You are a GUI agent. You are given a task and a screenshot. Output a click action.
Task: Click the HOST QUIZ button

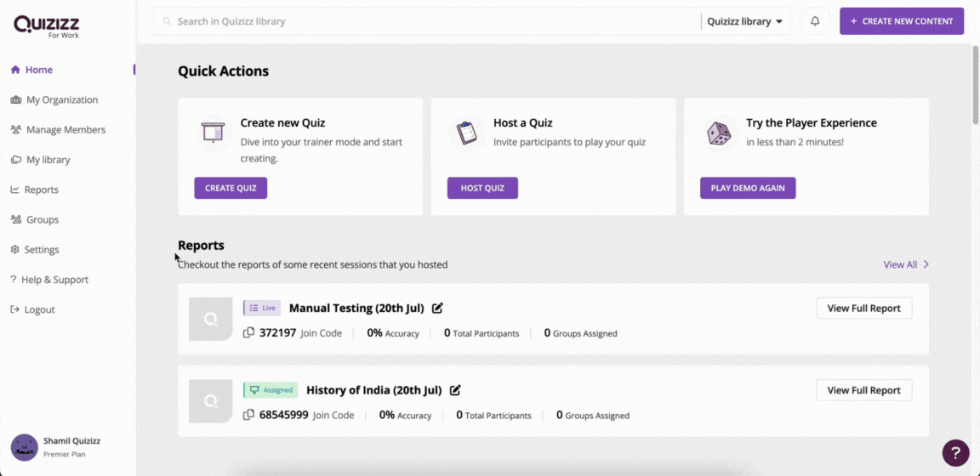coord(482,188)
